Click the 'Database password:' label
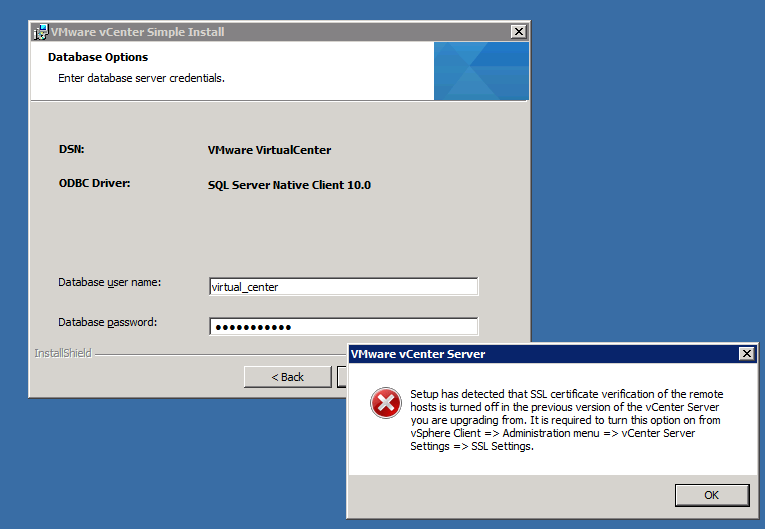 coord(107,323)
